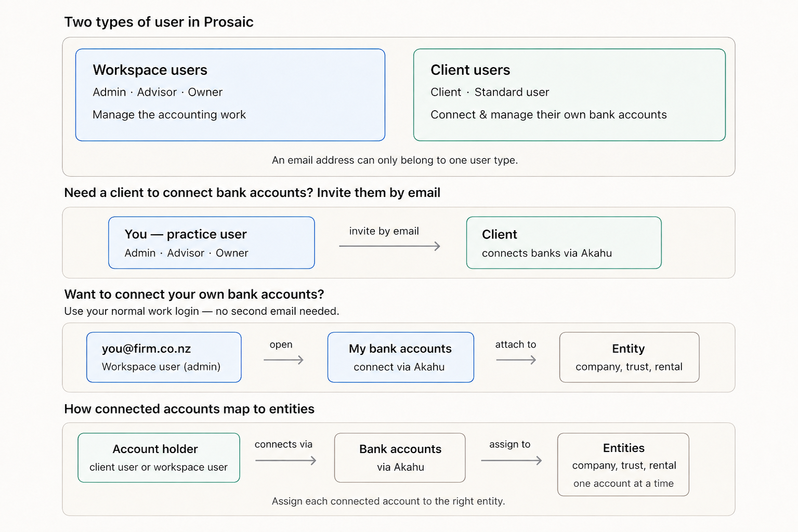Click the assign to arrow
The image size is (798, 532).
pyautogui.click(x=512, y=460)
